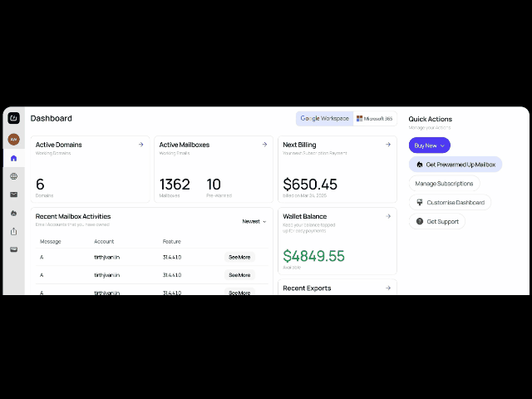Open Wallet Balance arrow
The height and width of the screenshot is (399, 532).
(x=388, y=216)
